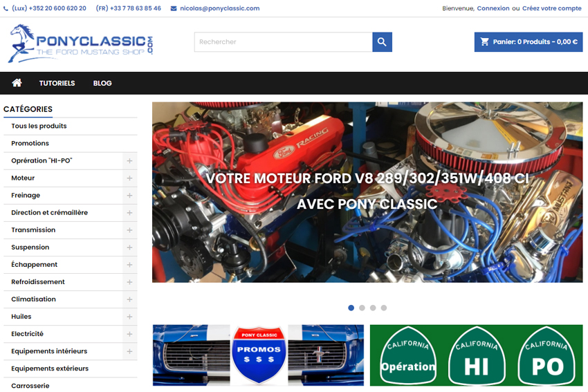Open Panier: 0 Produits cart button
The image size is (588, 392).
coord(529,42)
